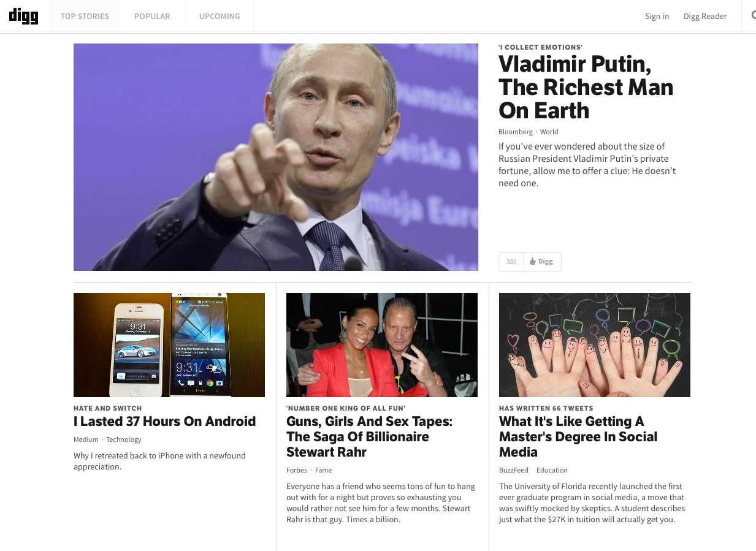
Task: Open the search magnifier icon
Action: 754,16
